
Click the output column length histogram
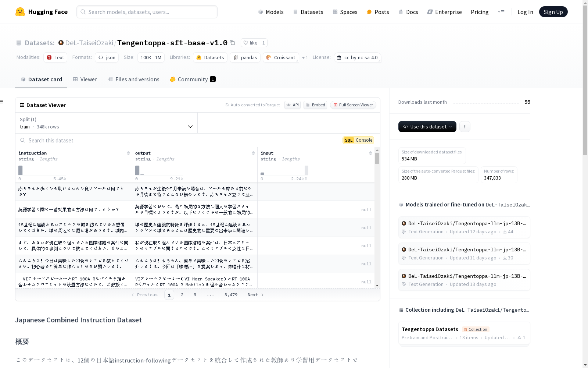(x=159, y=170)
